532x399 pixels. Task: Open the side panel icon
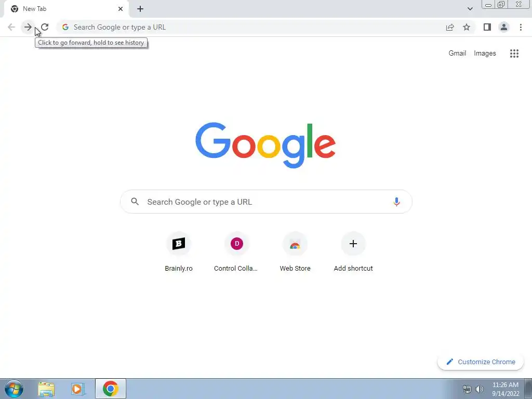click(487, 27)
